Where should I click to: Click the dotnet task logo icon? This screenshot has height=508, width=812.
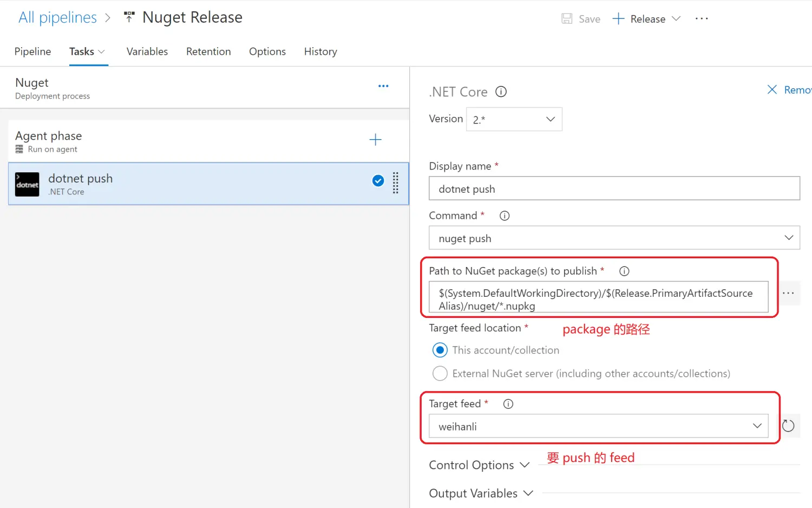coord(27,184)
